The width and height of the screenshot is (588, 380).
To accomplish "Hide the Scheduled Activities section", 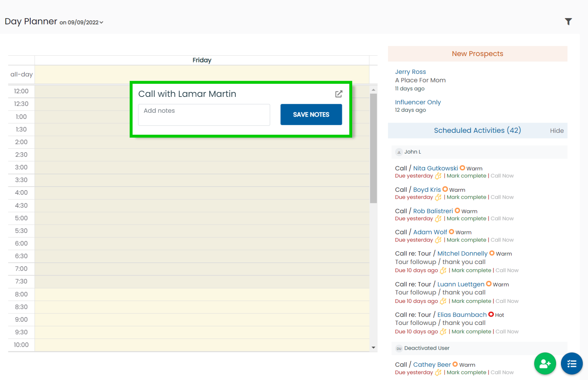I will click(x=557, y=131).
